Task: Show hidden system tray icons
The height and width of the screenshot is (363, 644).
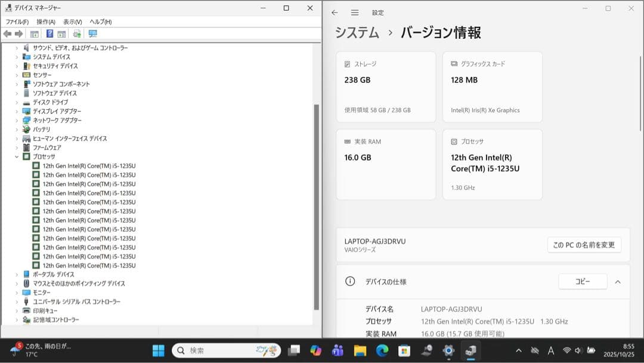Action: (x=519, y=350)
